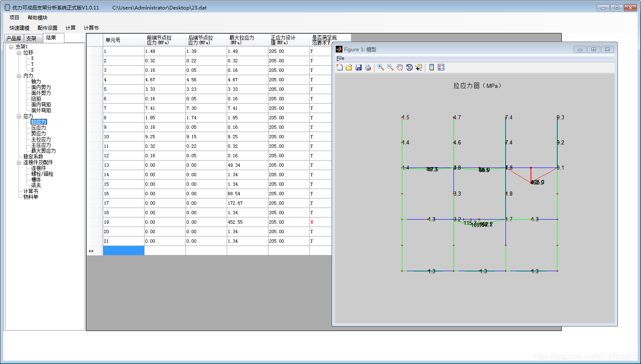Maximize the Figure 1 window
The image size is (641, 364).
(x=594, y=49)
